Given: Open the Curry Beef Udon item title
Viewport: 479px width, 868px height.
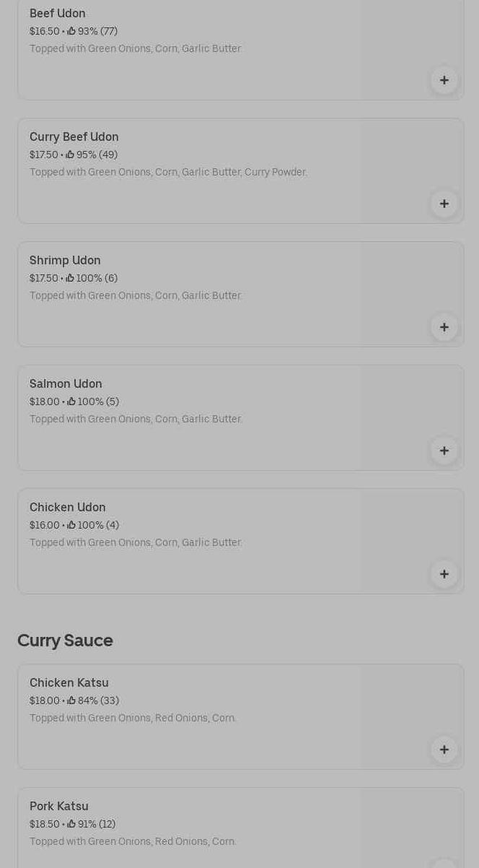Looking at the screenshot, I should click(x=74, y=136).
